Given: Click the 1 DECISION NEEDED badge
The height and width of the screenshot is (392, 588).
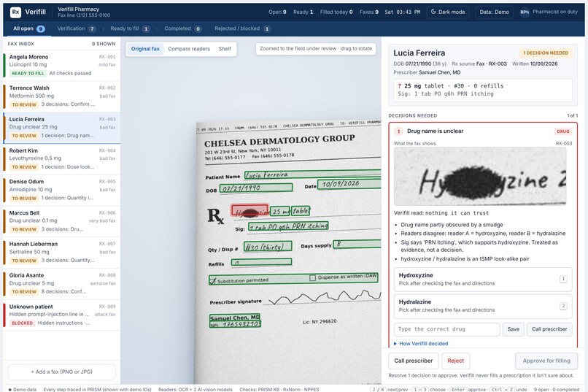Looking at the screenshot, I should 546,53.
